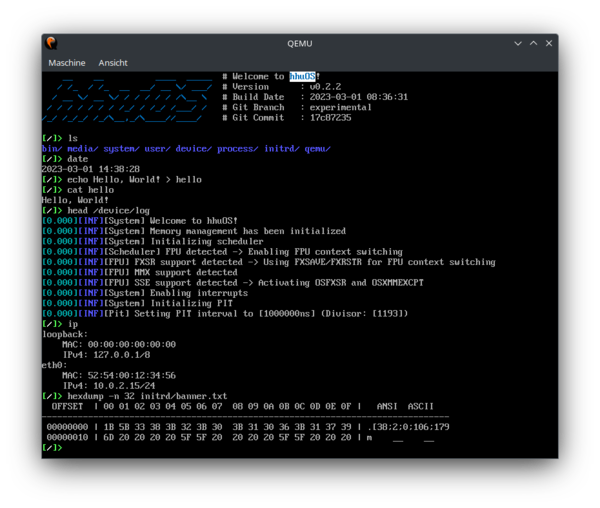Click the build date 2023-03-01 08:36:31
600x508 pixels.
[x=359, y=97]
